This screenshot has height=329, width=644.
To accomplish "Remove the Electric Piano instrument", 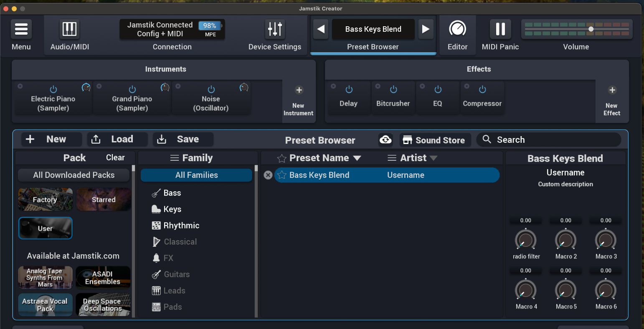I will pyautogui.click(x=20, y=86).
